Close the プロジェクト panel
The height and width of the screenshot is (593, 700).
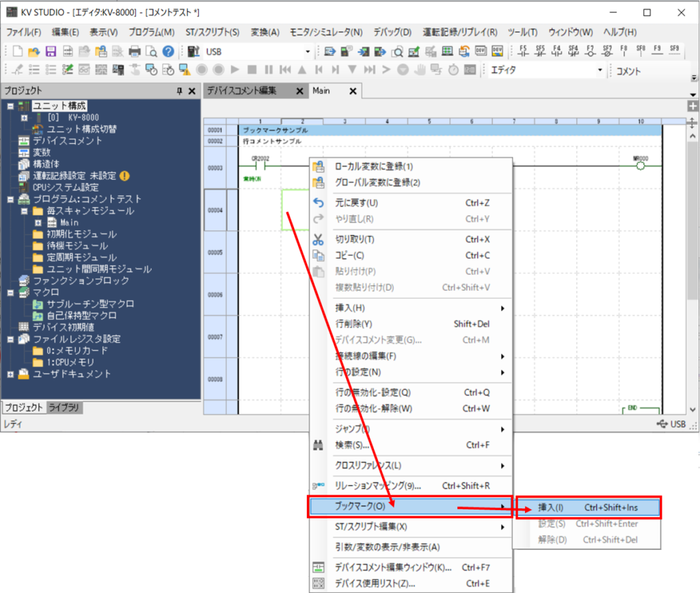click(x=192, y=91)
